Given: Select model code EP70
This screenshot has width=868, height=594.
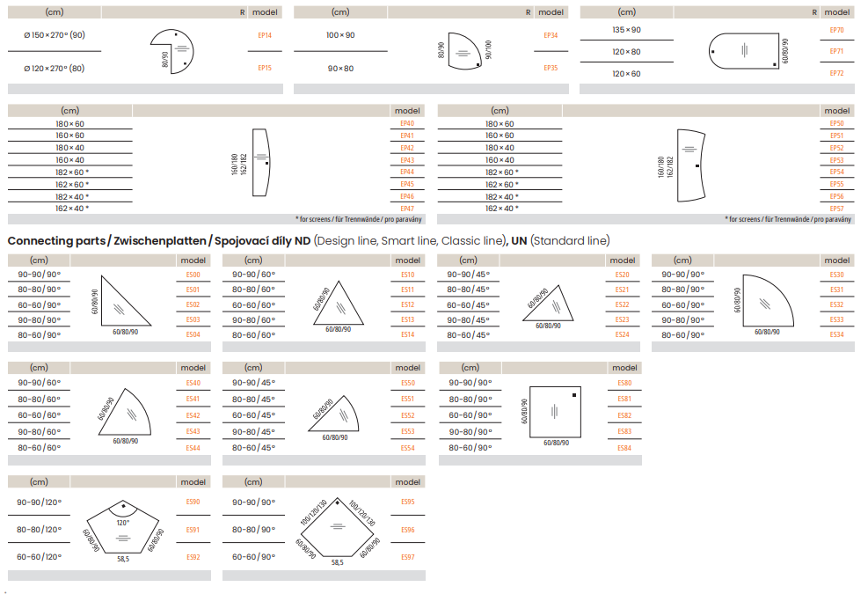Looking at the screenshot, I should click(x=837, y=30).
